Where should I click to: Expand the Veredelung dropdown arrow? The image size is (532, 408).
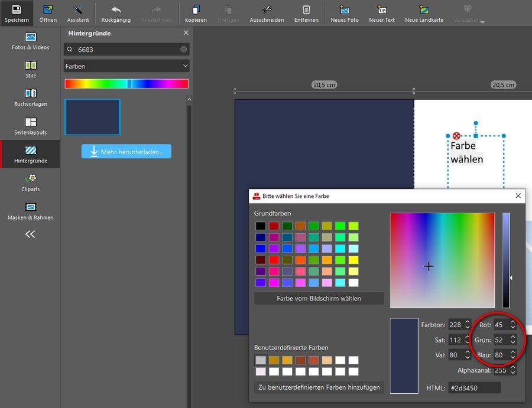point(482,22)
